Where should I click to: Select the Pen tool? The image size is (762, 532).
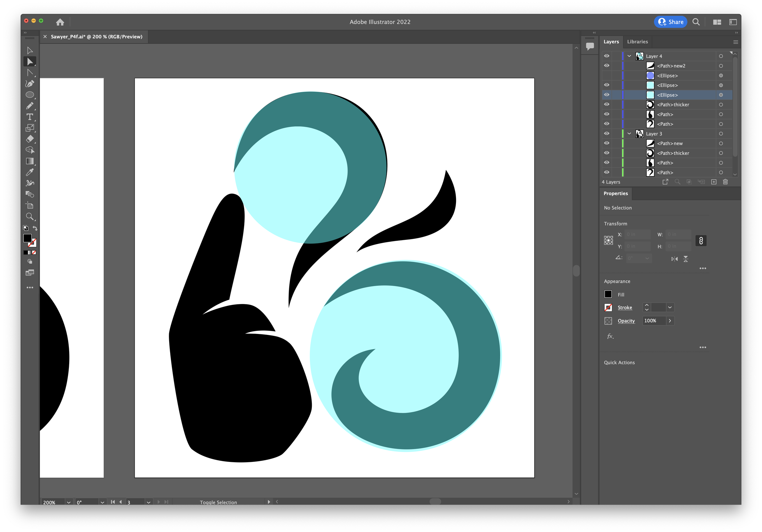[x=30, y=83]
